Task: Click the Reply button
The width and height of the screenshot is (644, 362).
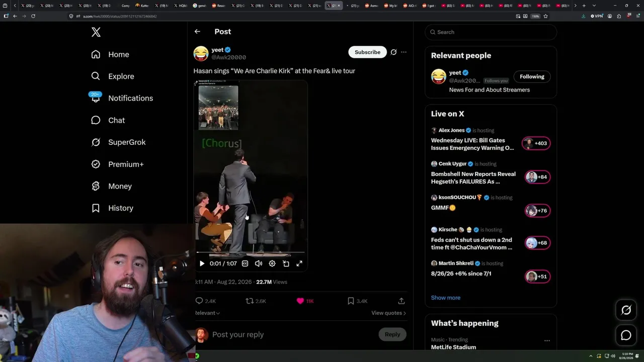Action: click(x=392, y=334)
